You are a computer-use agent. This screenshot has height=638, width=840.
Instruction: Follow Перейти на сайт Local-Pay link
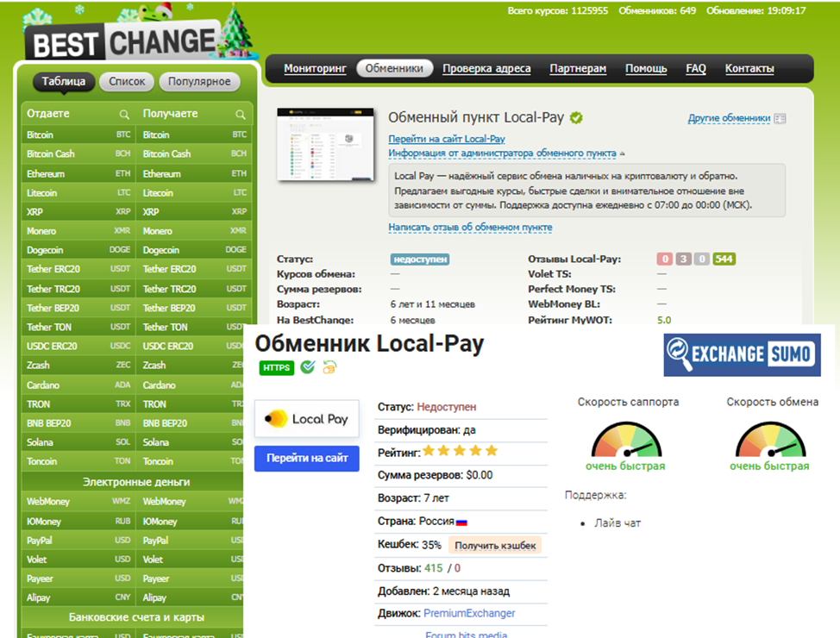pyautogui.click(x=447, y=140)
